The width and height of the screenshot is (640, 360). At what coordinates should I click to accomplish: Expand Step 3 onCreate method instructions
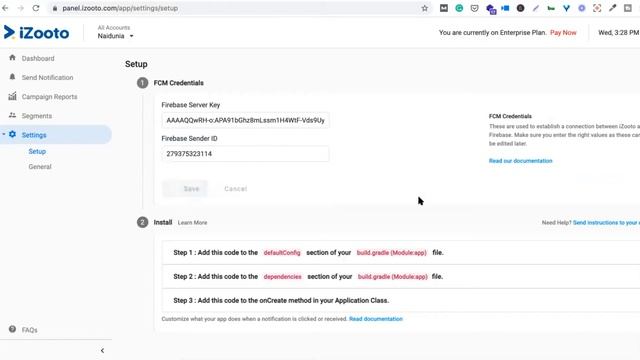(401, 300)
